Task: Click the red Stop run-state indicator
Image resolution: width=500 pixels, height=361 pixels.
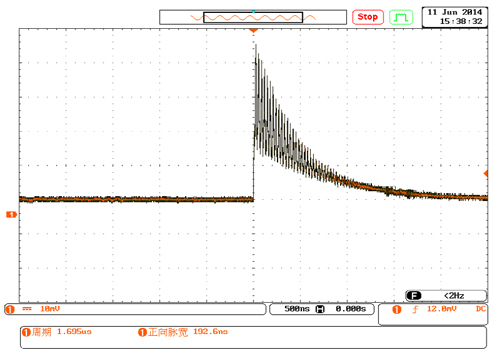Action: (368, 17)
